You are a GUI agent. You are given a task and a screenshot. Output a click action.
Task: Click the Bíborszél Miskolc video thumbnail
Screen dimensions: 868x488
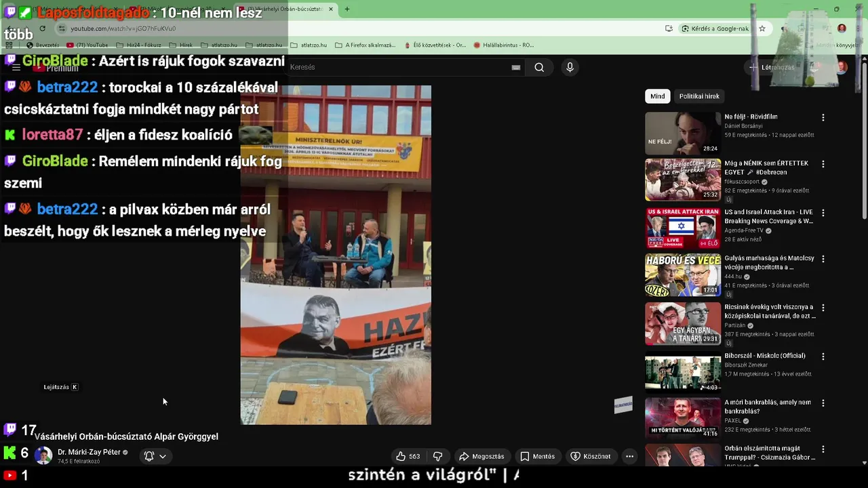tap(683, 372)
